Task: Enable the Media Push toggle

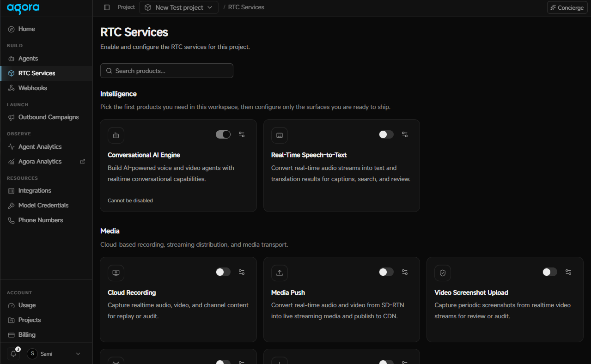Action: [x=386, y=272]
